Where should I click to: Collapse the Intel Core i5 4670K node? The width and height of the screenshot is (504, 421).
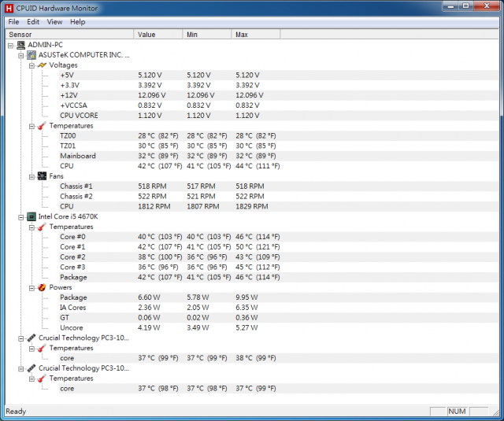[21, 217]
